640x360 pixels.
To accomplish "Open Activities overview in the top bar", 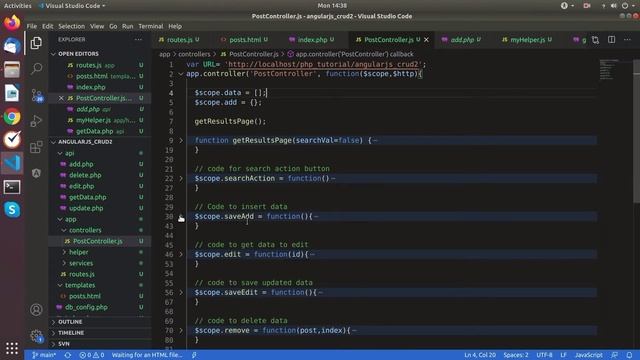I will [x=18, y=6].
